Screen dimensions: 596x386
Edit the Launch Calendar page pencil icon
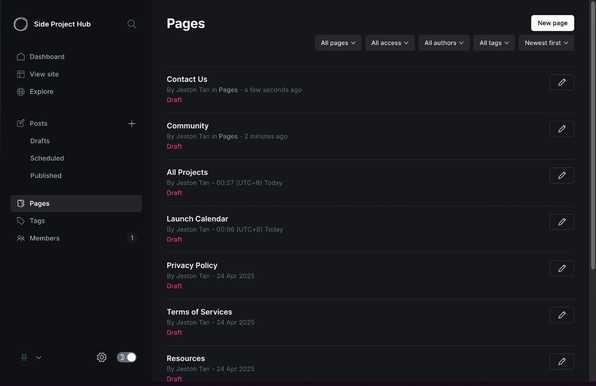pyautogui.click(x=561, y=222)
